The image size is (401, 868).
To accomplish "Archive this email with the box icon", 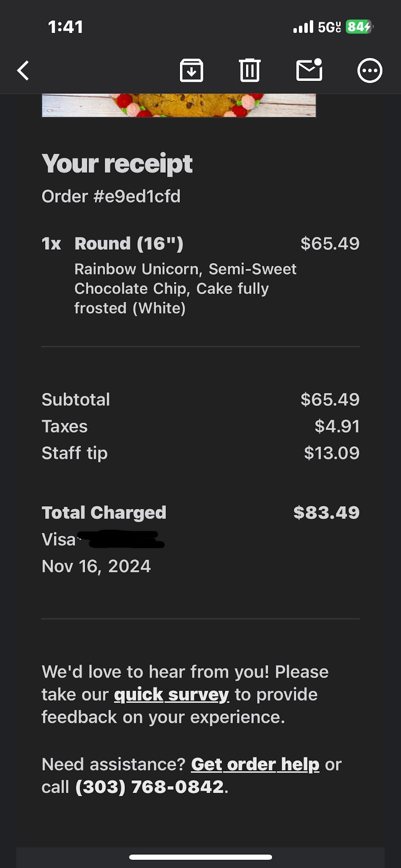I will tap(191, 71).
